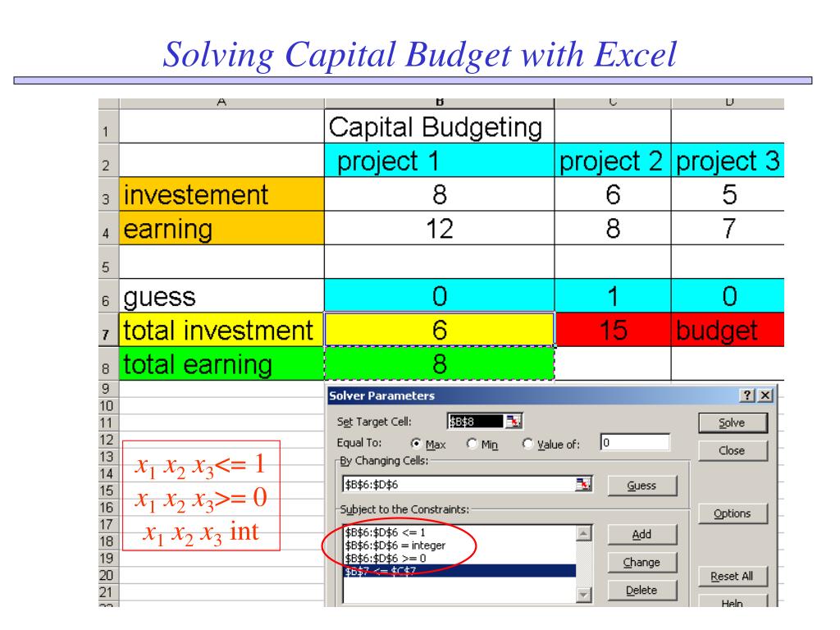The width and height of the screenshot is (840, 630).
Task: Click the earning label cell in row 4
Action: pos(221,228)
